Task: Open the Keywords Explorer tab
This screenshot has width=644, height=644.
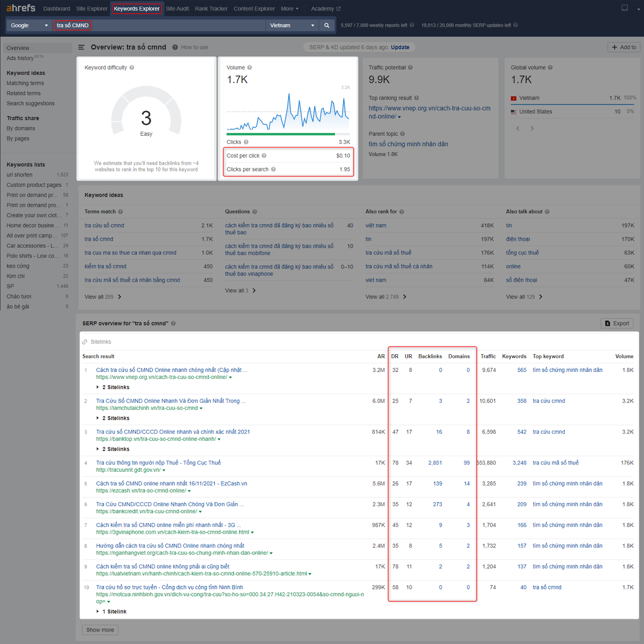Action: point(137,8)
